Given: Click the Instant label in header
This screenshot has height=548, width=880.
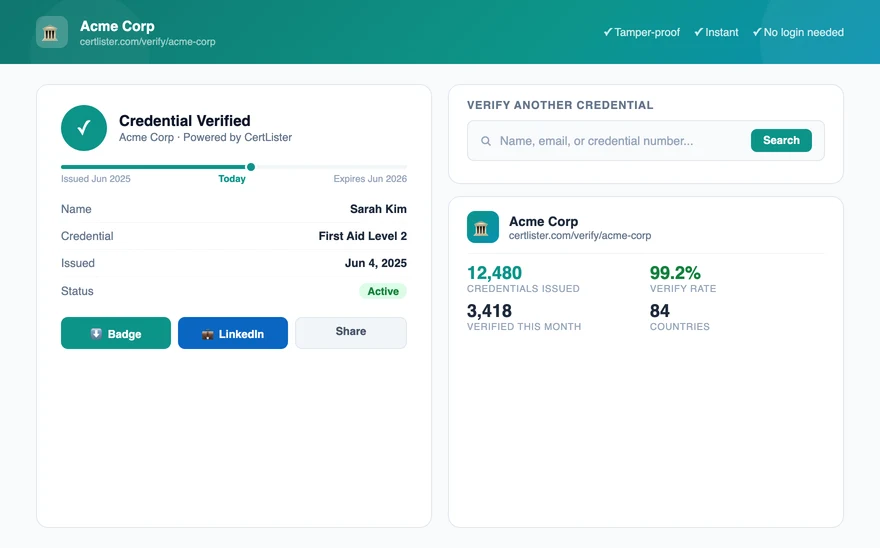Looking at the screenshot, I should pos(716,33).
